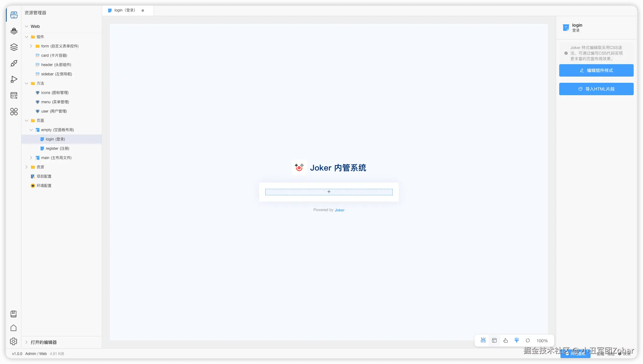Click the run and debug play icon

tap(14, 79)
